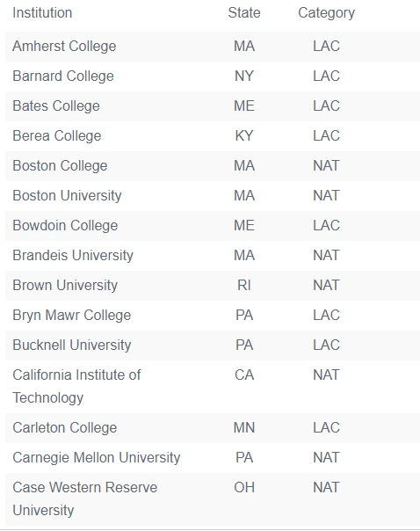Click the RI state cell for Brown
420x531 pixels.
(x=244, y=286)
